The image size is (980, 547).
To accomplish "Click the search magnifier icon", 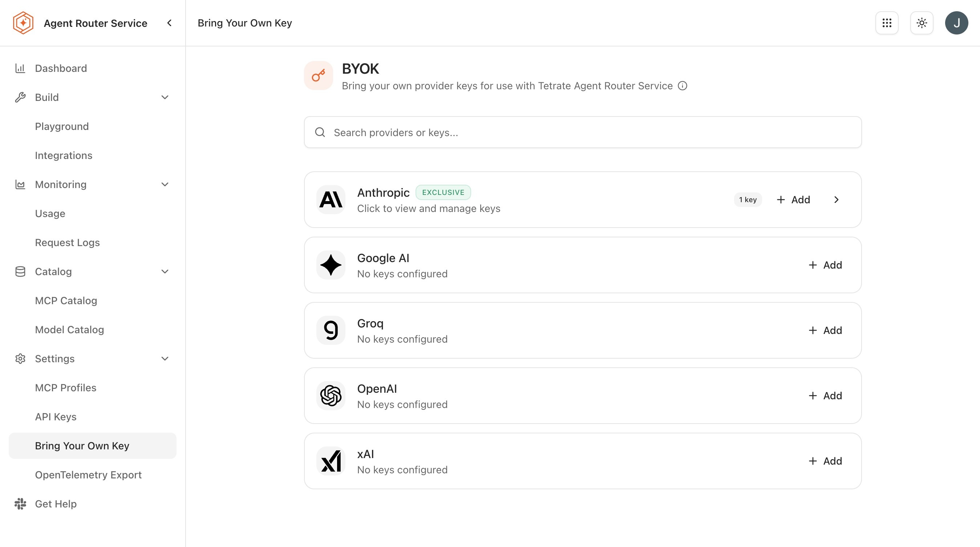I will click(320, 132).
